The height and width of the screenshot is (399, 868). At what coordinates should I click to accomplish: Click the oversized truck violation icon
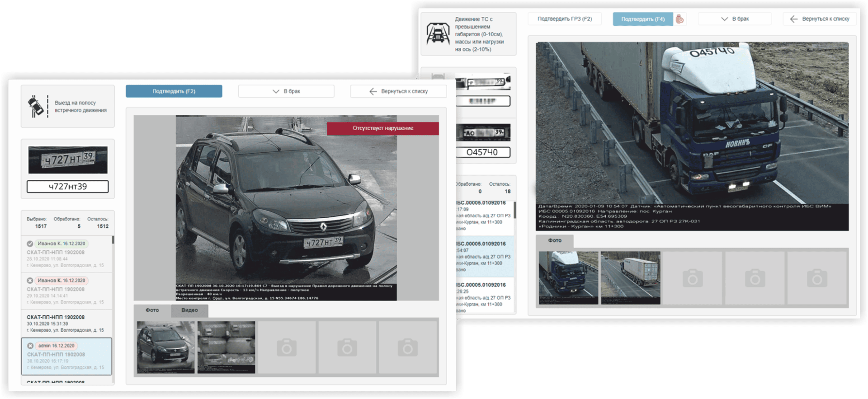[438, 34]
